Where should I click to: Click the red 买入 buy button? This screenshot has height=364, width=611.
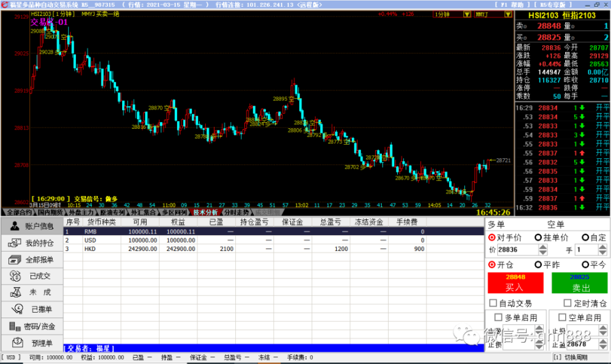[x=515, y=283]
